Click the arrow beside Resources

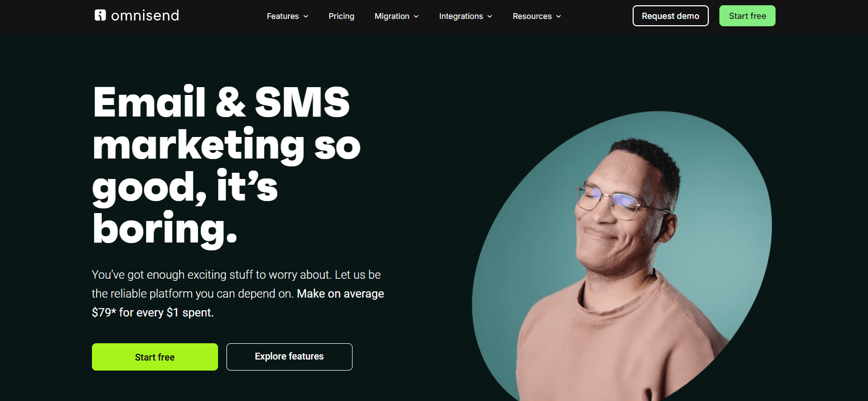(559, 16)
